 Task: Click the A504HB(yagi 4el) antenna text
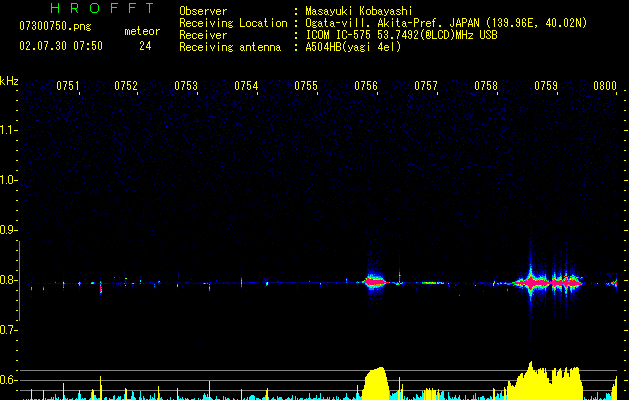[353, 47]
